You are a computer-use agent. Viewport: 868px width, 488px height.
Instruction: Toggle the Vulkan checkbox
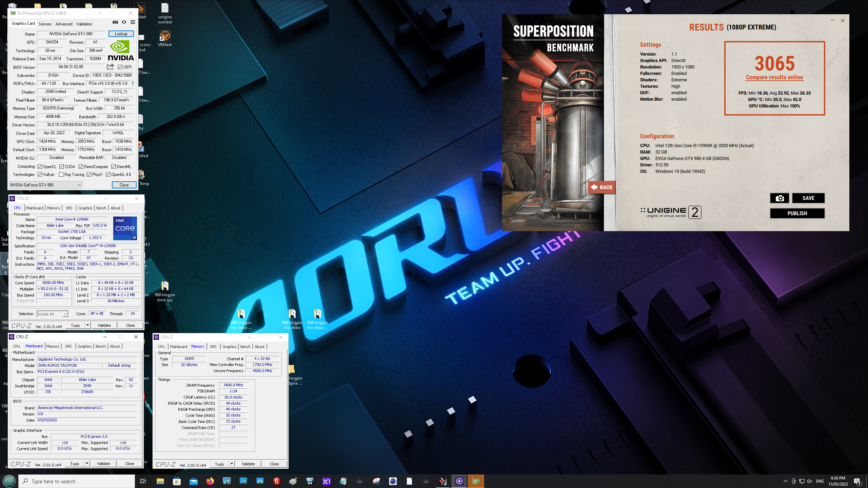click(x=40, y=175)
